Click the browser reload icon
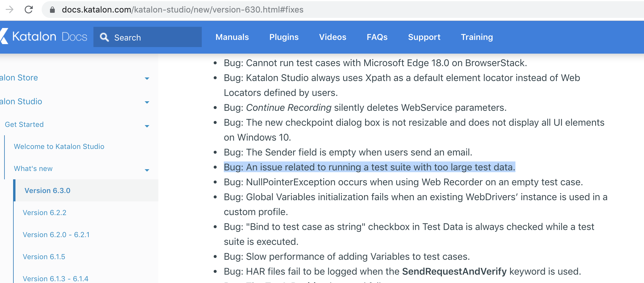 pos(29,10)
